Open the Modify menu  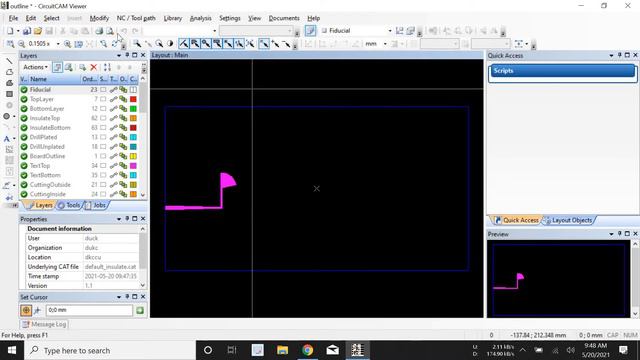pos(99,18)
